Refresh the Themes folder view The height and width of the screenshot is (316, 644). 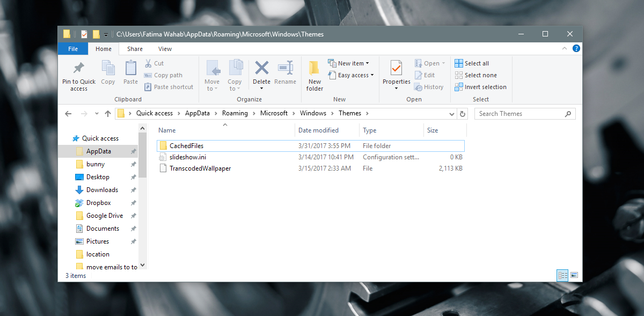coord(463,114)
